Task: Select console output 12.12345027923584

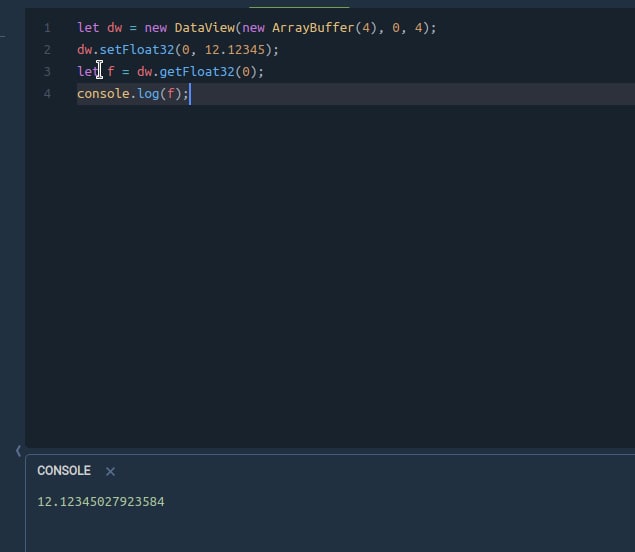Action: point(101,502)
